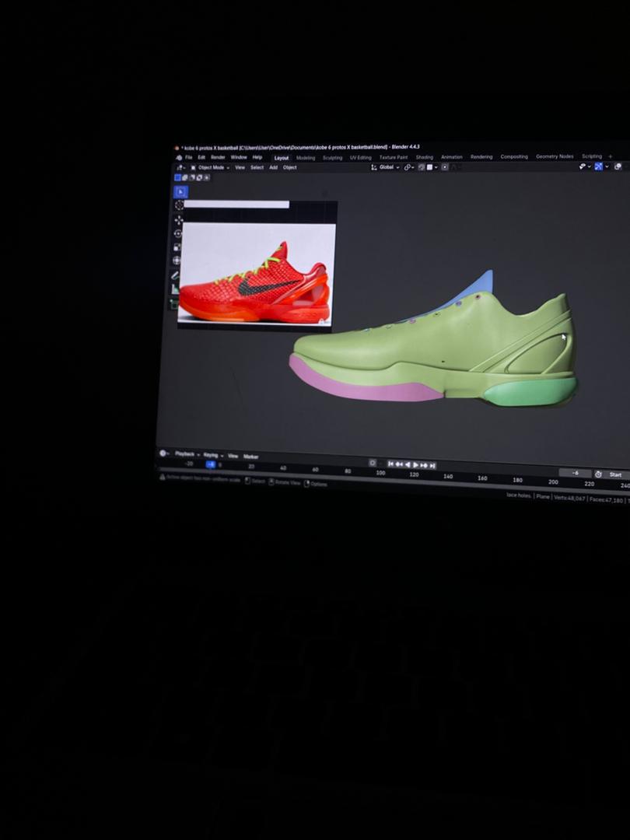
Task: Switch to the Animation workspace tab
Action: [452, 157]
